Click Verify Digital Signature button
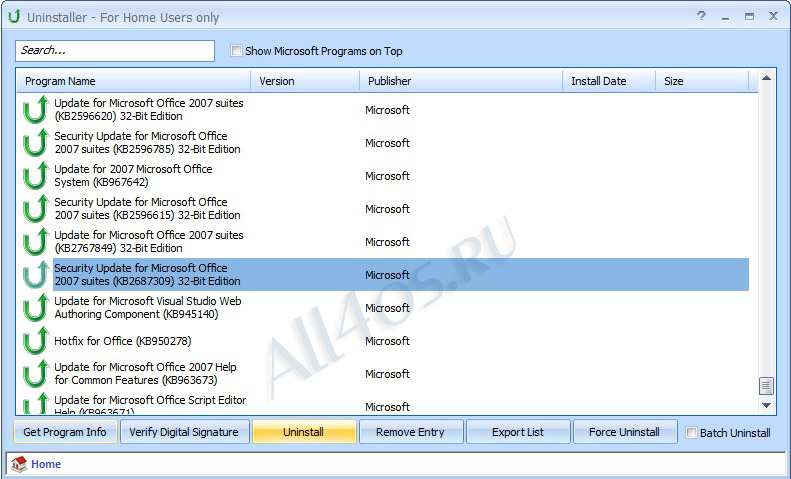Screen dimensions: 791x479 184,432
